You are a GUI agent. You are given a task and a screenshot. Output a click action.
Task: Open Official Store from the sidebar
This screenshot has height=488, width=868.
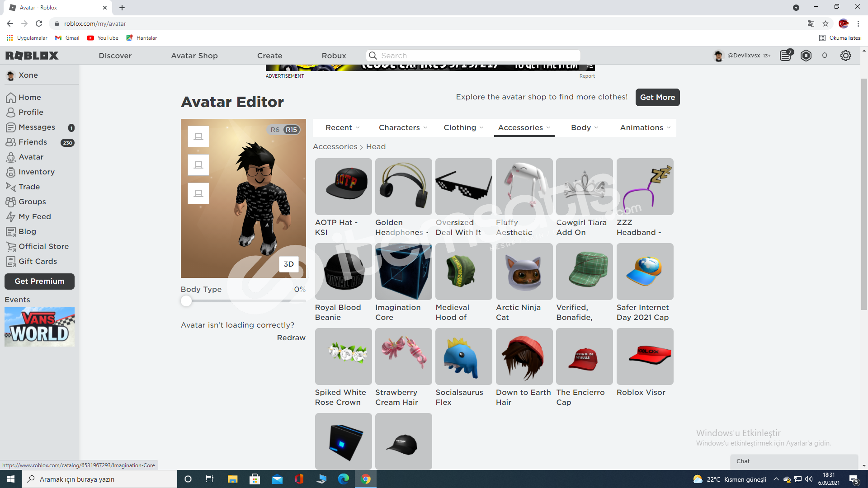coord(43,247)
